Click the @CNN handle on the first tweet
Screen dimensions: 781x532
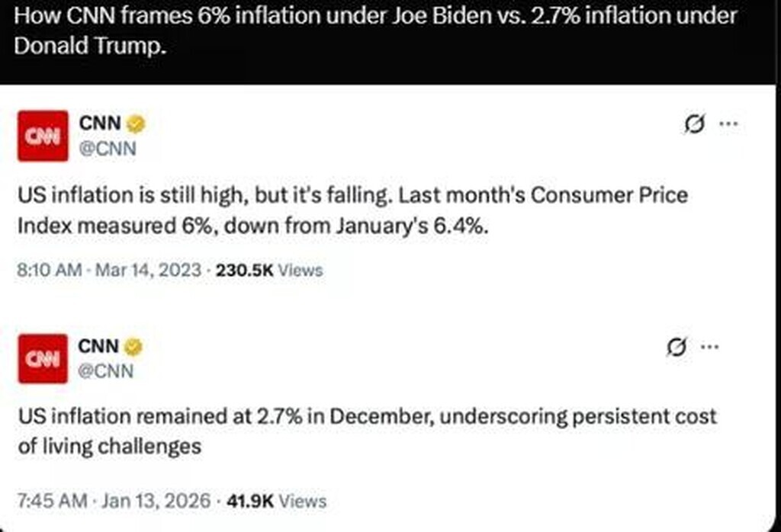pos(108,147)
